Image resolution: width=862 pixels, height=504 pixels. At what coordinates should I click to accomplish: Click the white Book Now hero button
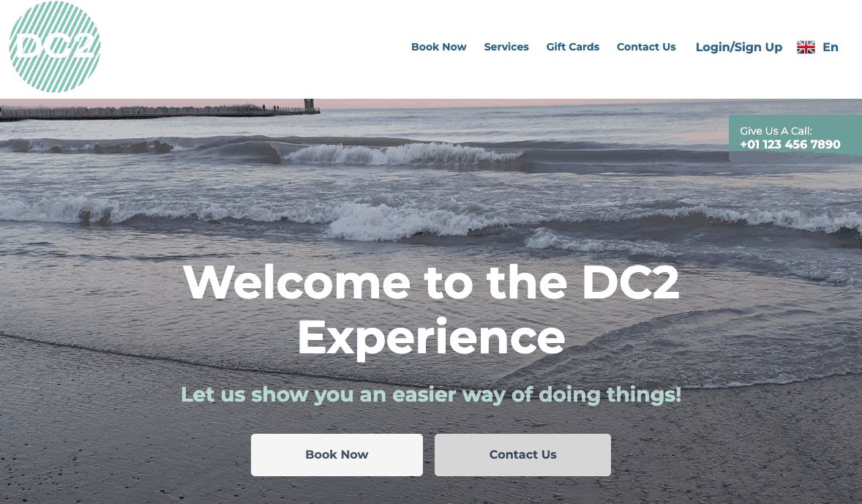(337, 455)
